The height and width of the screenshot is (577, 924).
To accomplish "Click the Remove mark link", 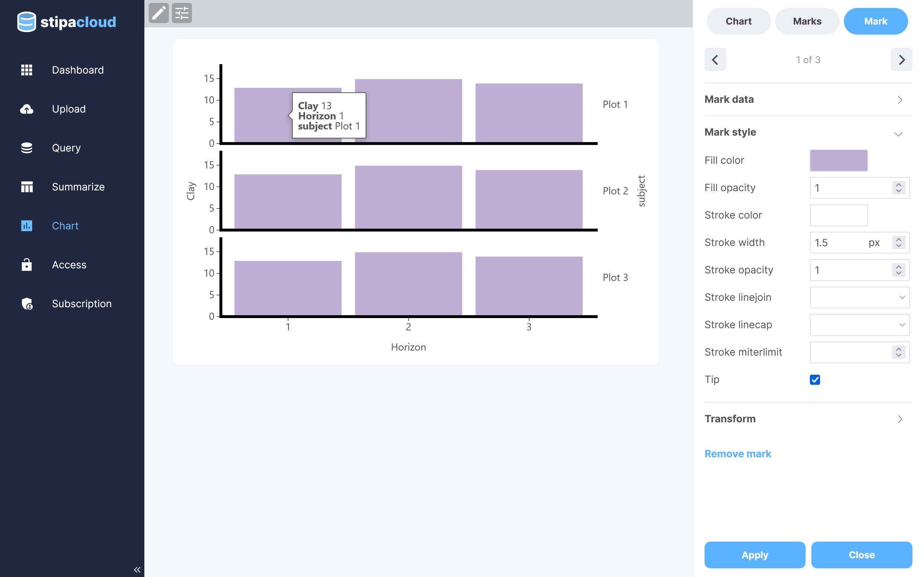I will [x=737, y=453].
